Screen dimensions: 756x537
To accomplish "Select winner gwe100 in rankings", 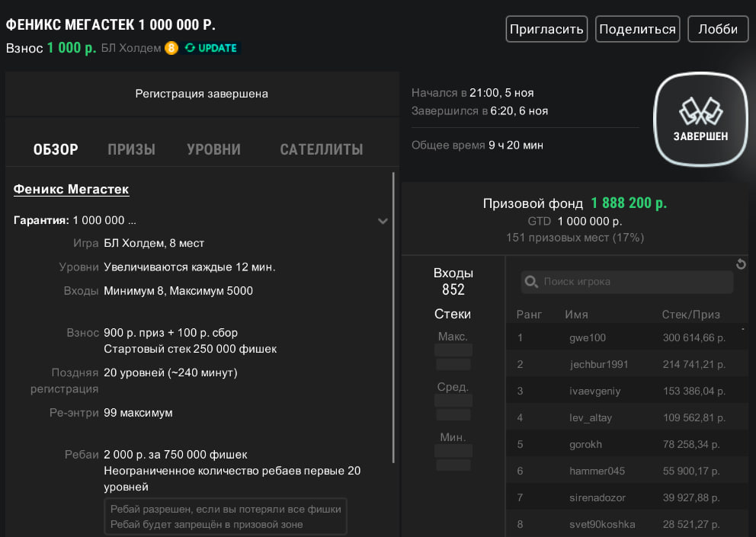I will click(x=587, y=337).
